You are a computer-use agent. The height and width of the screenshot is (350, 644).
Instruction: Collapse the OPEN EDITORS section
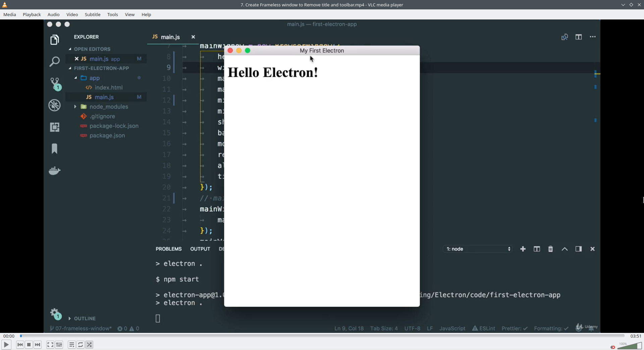click(x=90, y=49)
